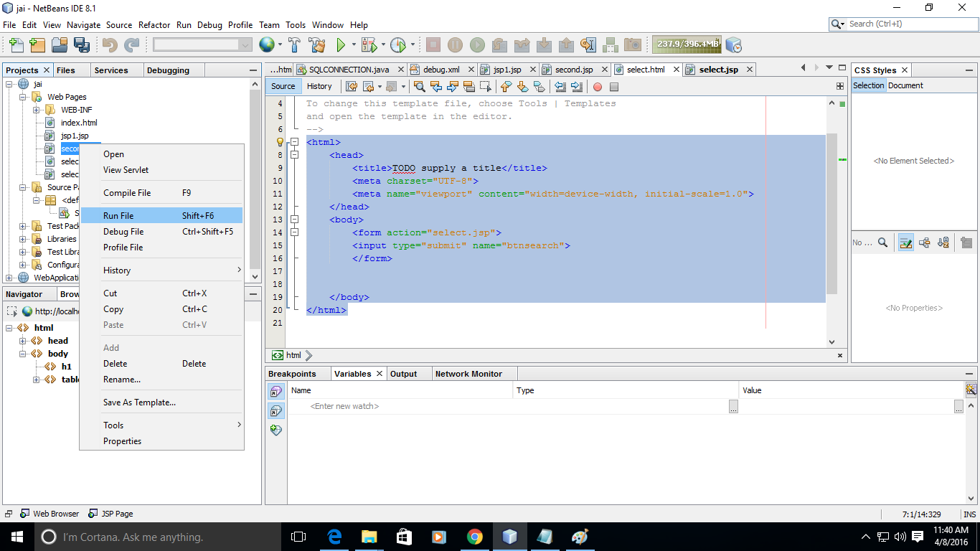The image size is (980, 551).
Task: Select Run File from the context menu
Action: 118,216
